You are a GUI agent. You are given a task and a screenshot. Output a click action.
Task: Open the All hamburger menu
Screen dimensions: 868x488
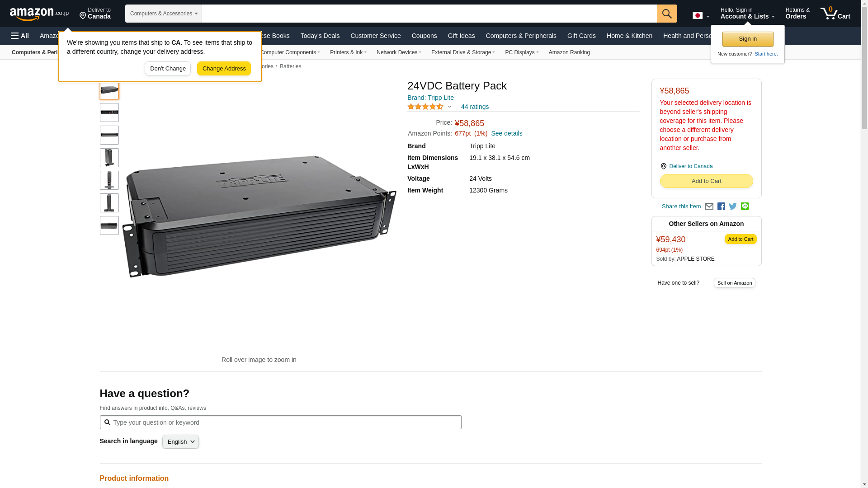(20, 36)
